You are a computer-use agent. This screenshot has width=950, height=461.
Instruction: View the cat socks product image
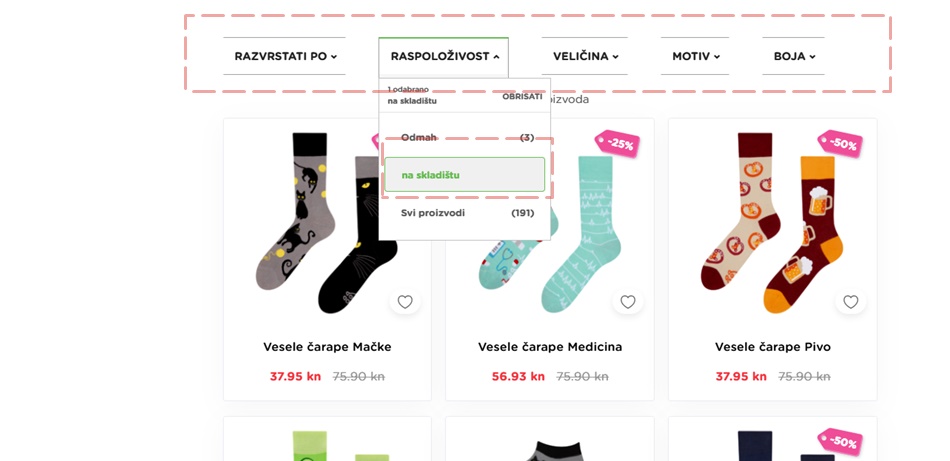tap(327, 223)
